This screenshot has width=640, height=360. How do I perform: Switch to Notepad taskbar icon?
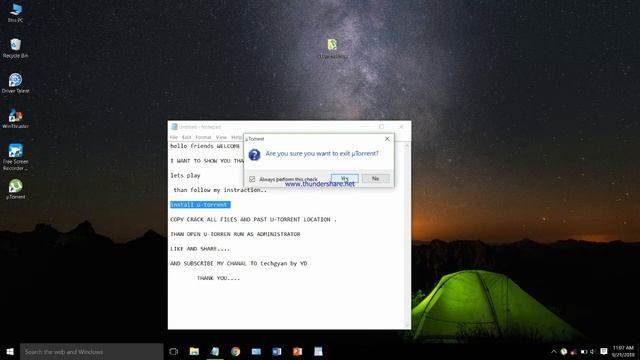click(215, 351)
